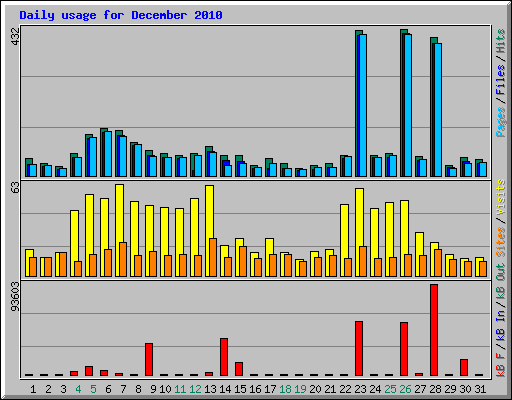Click day 28 on the x-axis
This screenshot has width=512, height=400.
tap(435, 389)
